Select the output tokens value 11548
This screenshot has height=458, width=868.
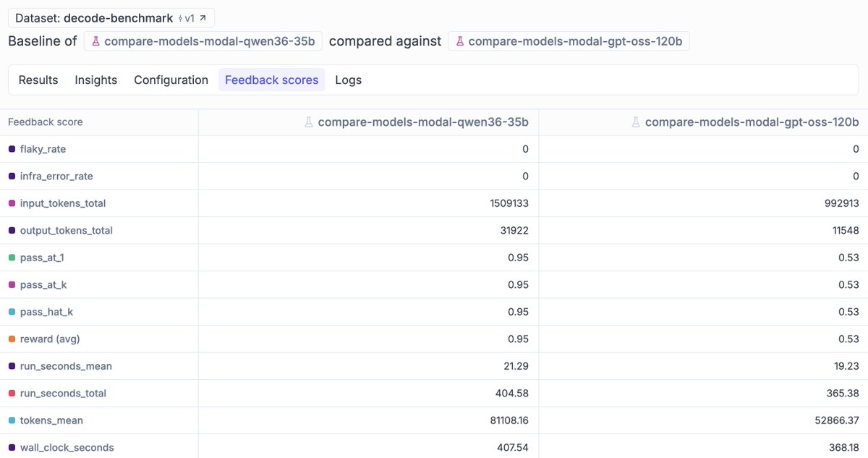click(x=845, y=231)
